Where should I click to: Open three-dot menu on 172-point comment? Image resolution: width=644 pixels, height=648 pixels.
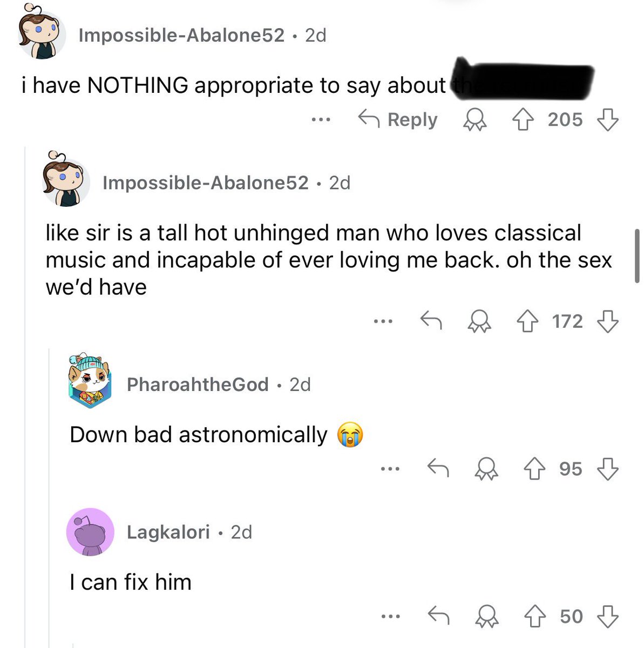point(383,322)
